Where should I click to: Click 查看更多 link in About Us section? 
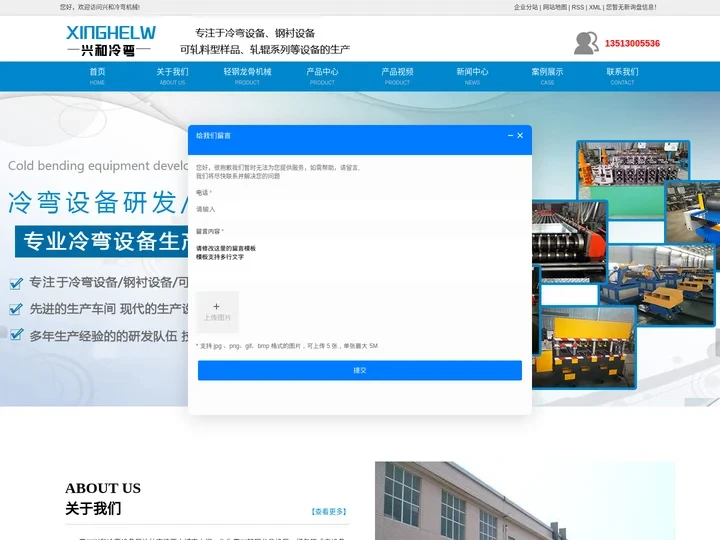click(329, 511)
